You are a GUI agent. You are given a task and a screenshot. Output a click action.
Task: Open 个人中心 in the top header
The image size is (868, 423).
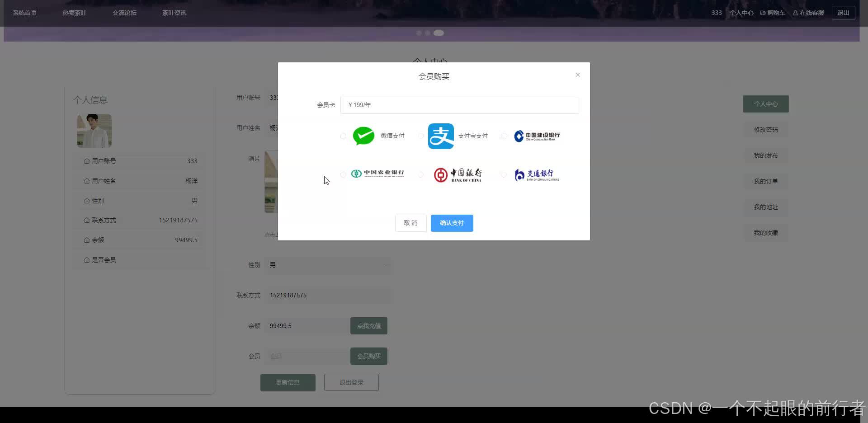(741, 13)
